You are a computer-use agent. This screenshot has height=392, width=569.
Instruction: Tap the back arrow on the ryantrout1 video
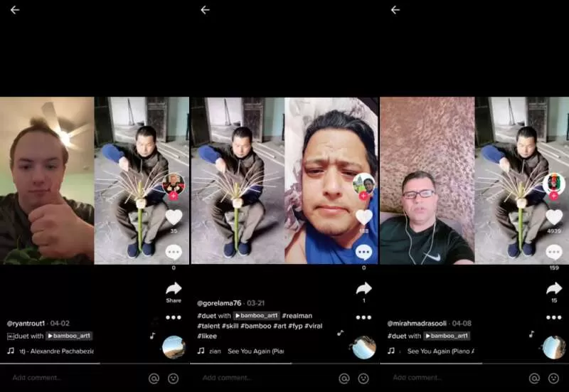click(x=15, y=10)
